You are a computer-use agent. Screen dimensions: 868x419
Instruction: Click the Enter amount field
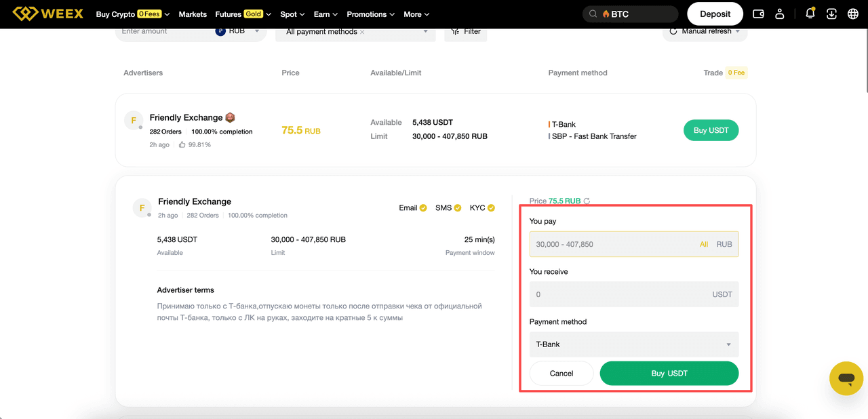coord(164,31)
